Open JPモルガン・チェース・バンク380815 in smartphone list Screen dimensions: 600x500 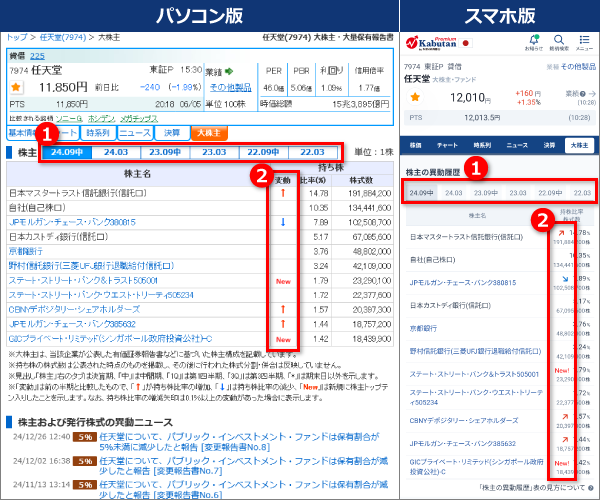click(463, 283)
